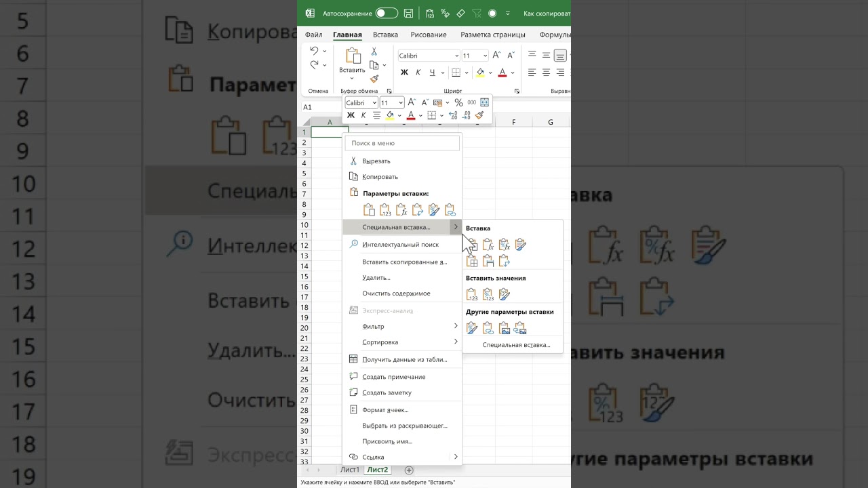Select No Borders paste icon in submenu

click(472, 261)
